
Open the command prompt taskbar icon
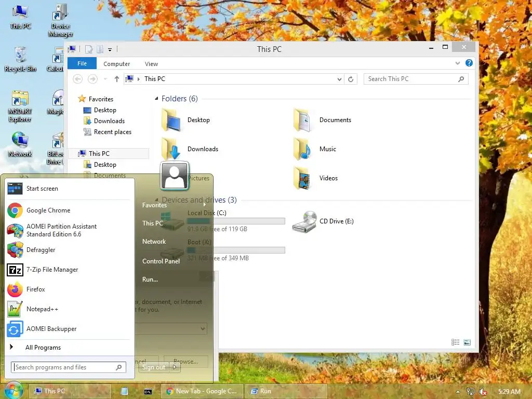tap(148, 392)
